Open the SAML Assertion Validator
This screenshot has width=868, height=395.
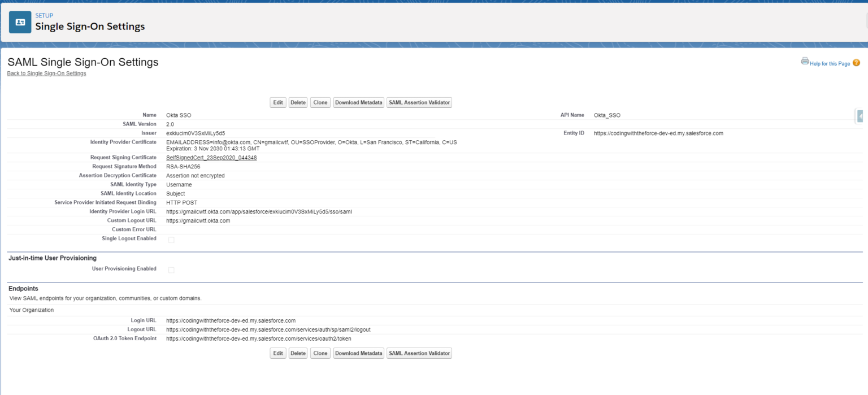419,102
